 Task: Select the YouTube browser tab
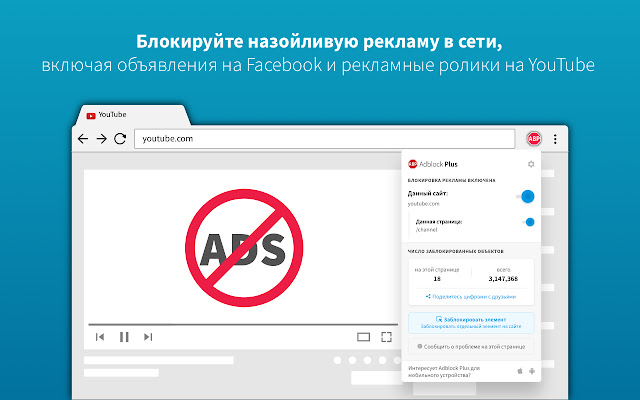[110, 115]
